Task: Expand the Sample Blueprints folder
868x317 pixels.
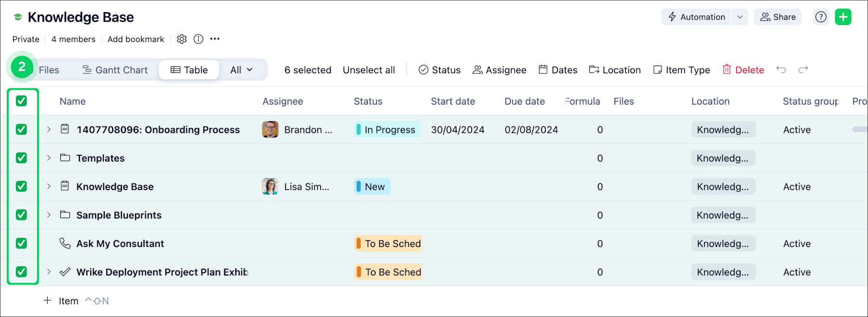Action: [x=49, y=215]
